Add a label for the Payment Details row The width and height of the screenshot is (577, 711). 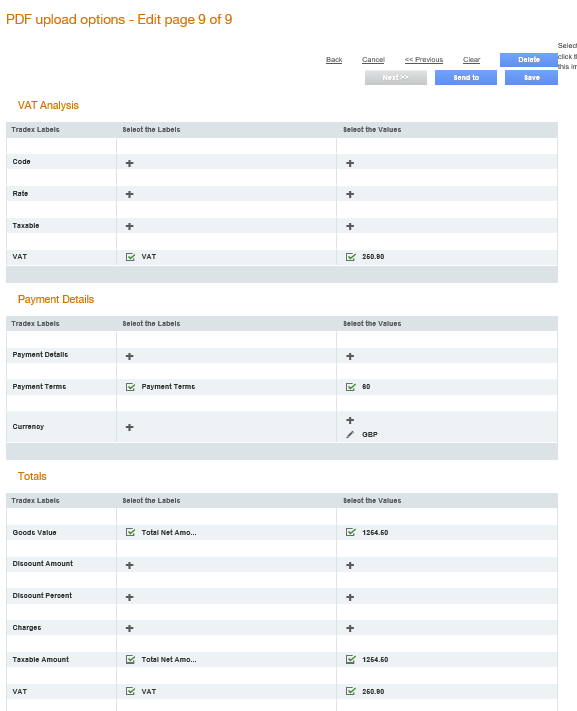pyautogui.click(x=129, y=356)
